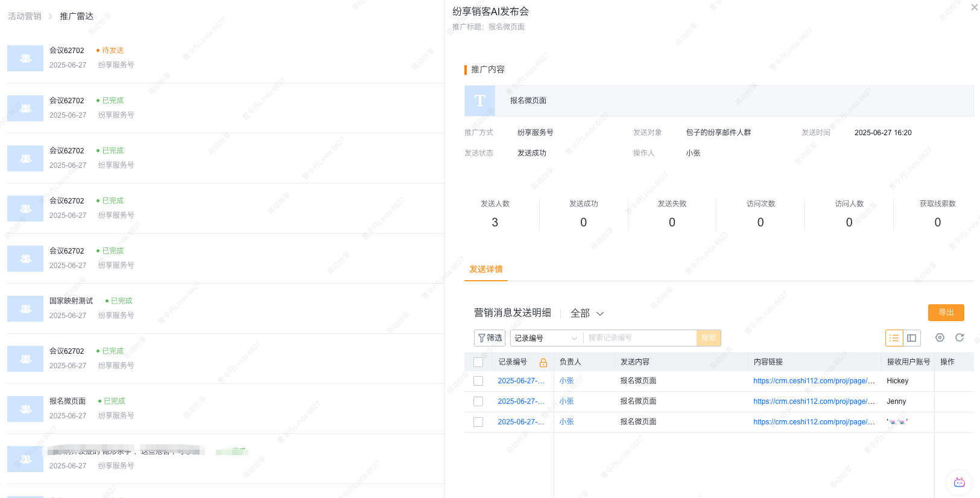Click the thumbnail of 待发送 会议62702 item
The height and width of the screenshot is (498, 980).
click(x=25, y=59)
